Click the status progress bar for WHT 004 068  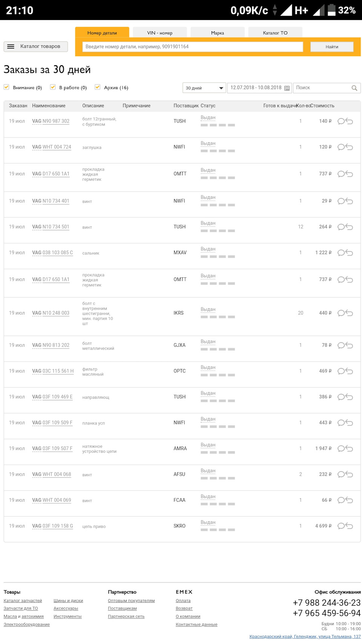click(x=218, y=478)
